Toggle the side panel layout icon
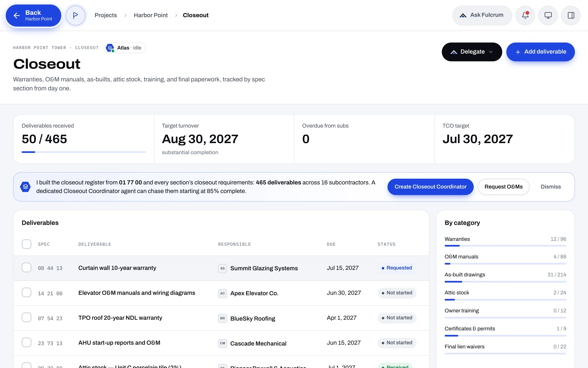 point(571,15)
